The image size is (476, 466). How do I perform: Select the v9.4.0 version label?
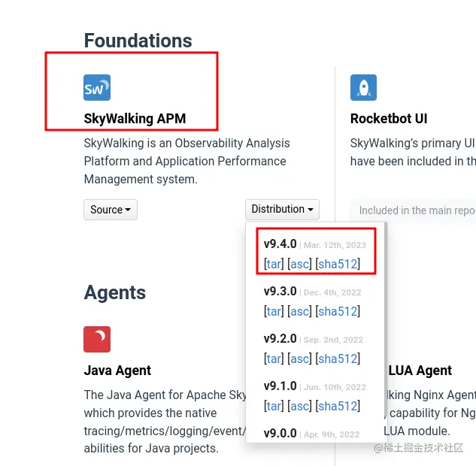tap(280, 244)
